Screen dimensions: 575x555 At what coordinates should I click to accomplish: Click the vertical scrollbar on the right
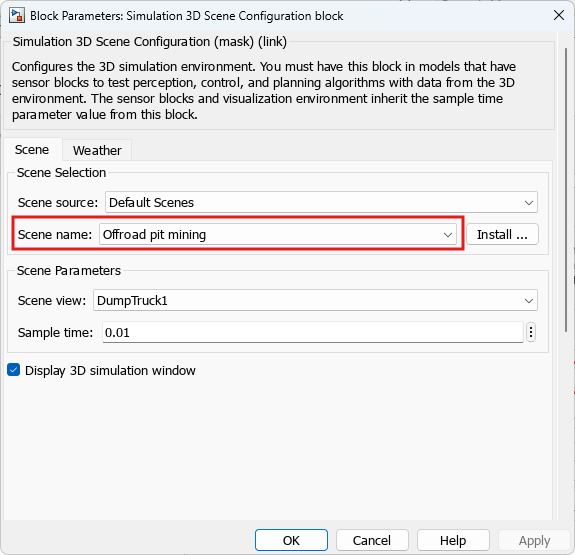coord(566,191)
